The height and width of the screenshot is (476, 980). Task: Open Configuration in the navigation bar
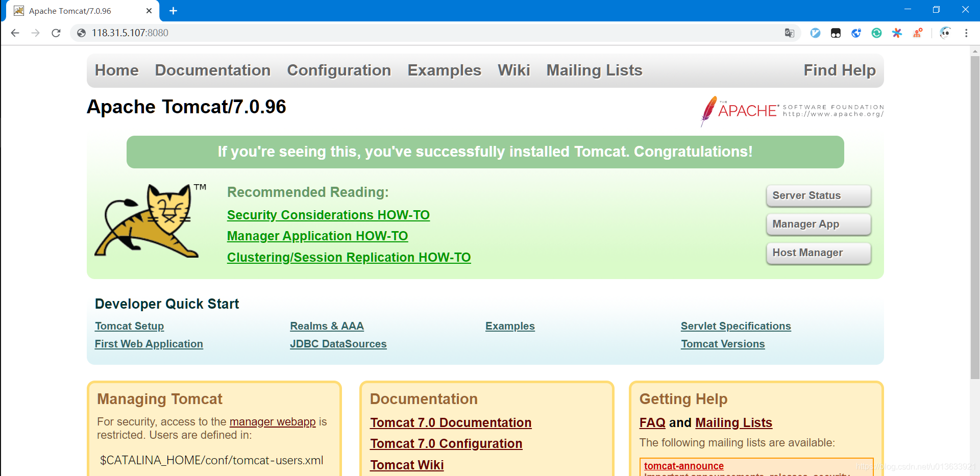339,70
